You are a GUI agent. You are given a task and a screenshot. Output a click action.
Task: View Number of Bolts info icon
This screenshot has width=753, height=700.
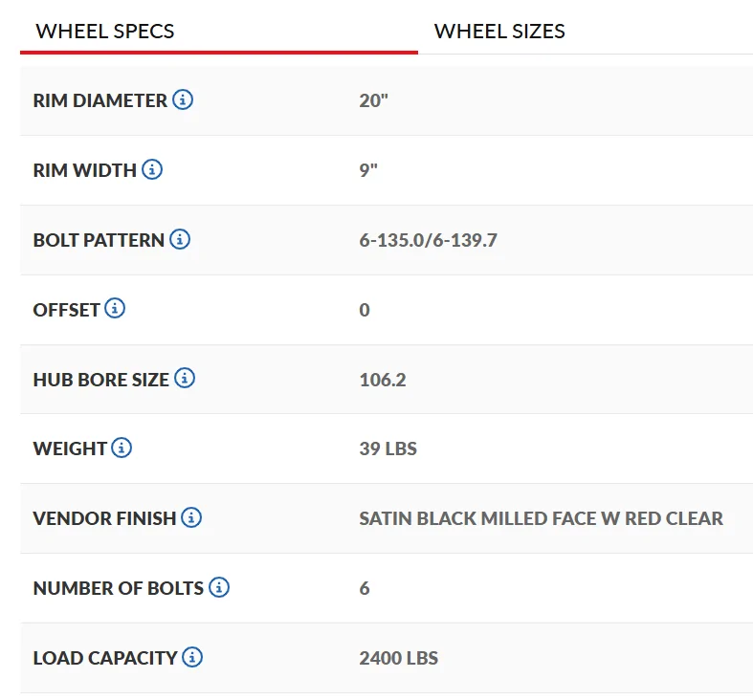tap(219, 587)
